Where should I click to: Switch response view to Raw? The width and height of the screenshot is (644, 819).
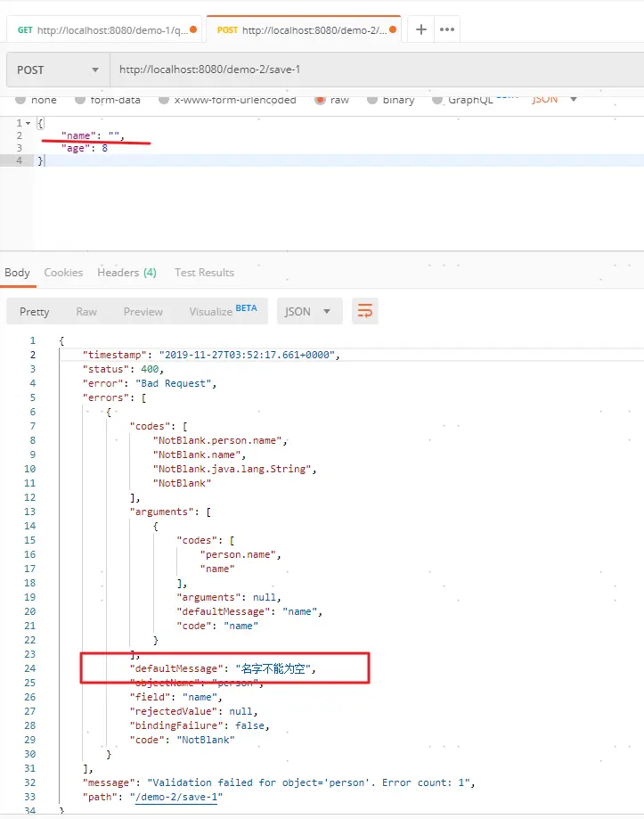pyautogui.click(x=86, y=311)
